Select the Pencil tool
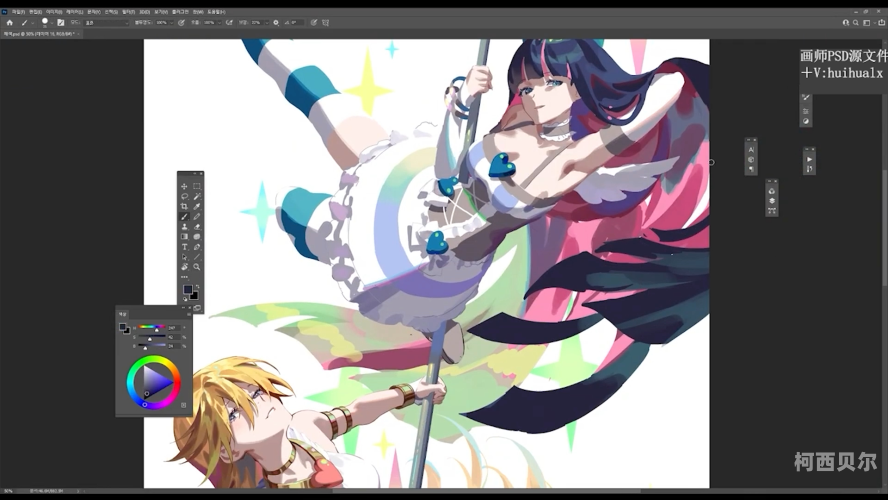 pyautogui.click(x=197, y=217)
